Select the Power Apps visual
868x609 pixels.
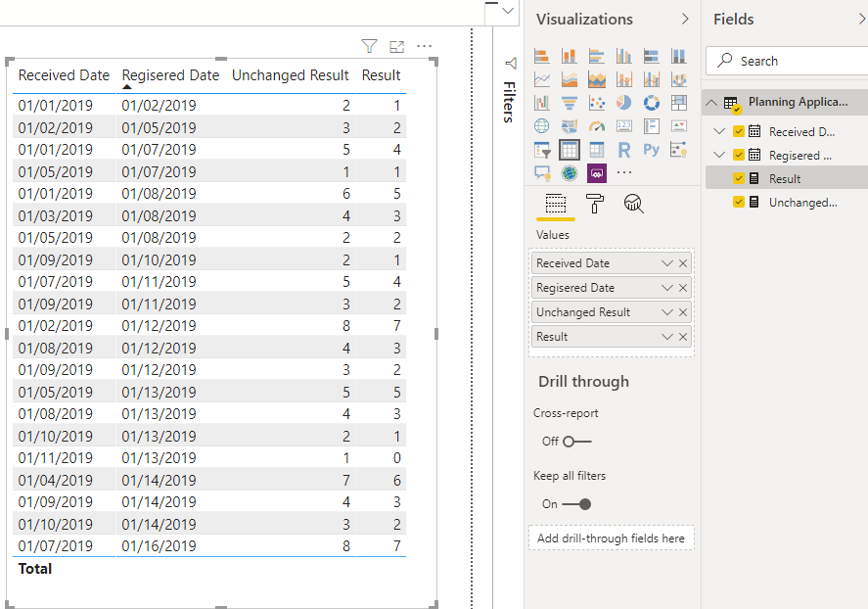(597, 173)
